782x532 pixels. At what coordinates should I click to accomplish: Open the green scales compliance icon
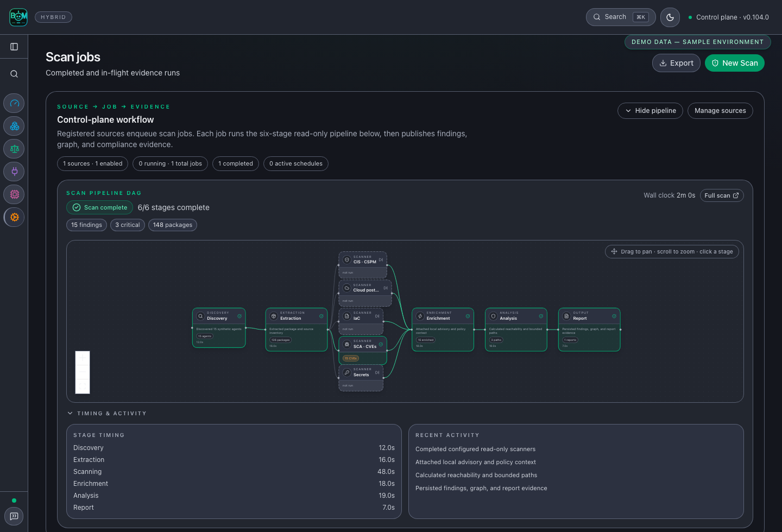point(15,149)
